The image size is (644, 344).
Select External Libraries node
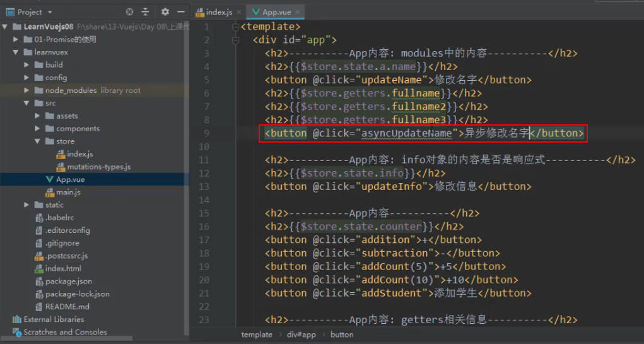point(54,319)
